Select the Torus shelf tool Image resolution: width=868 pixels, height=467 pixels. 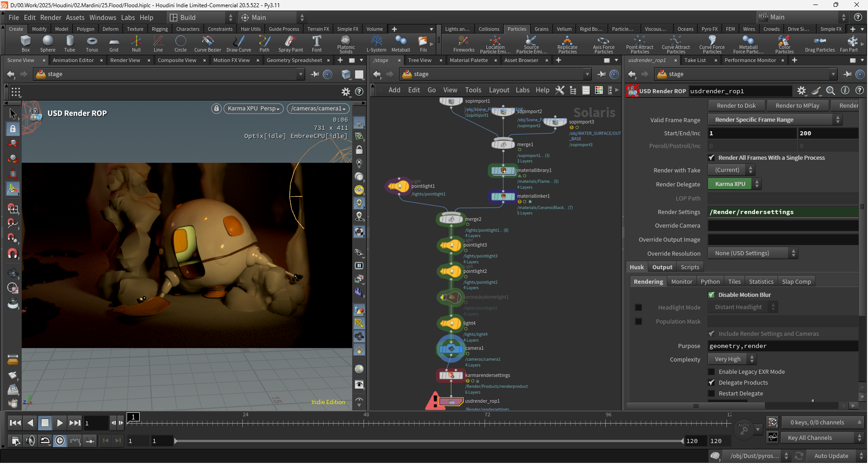[x=92, y=44]
